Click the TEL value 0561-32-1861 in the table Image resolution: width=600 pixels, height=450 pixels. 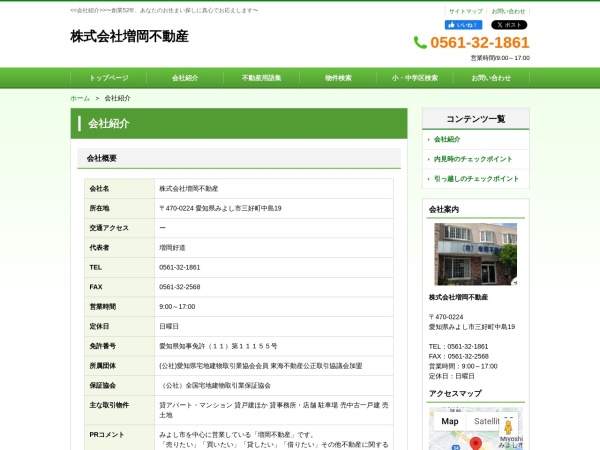click(179, 267)
